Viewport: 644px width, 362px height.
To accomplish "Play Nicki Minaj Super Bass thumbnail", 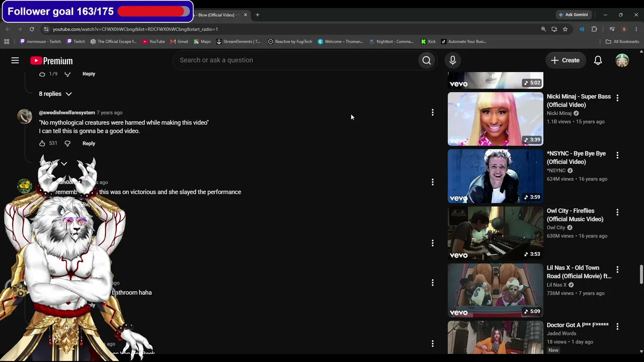I will [x=496, y=119].
